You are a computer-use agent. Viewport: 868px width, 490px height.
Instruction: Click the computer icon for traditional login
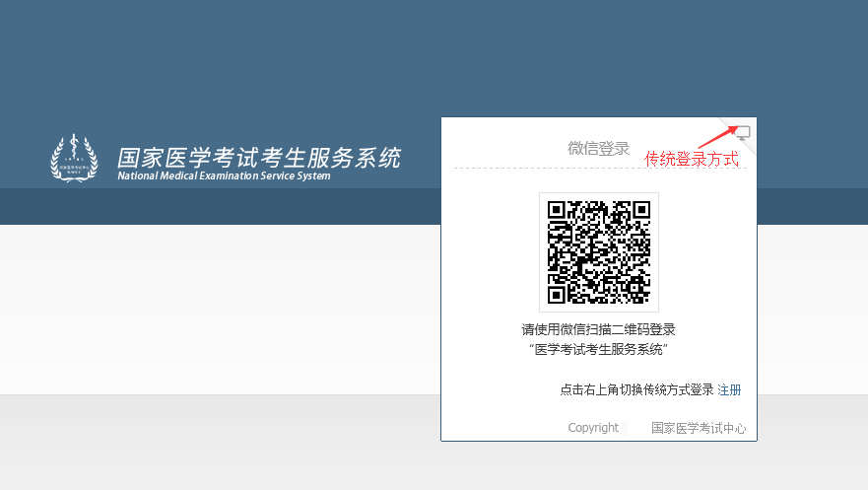click(x=743, y=132)
